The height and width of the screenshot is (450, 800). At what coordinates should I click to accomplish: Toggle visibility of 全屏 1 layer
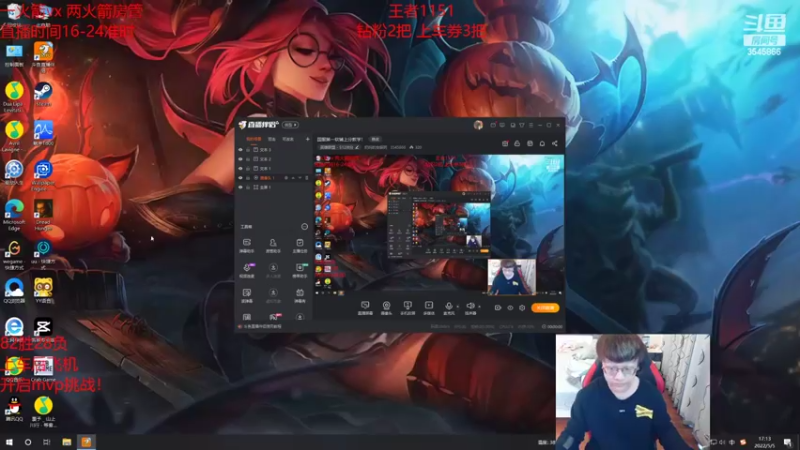pos(240,187)
